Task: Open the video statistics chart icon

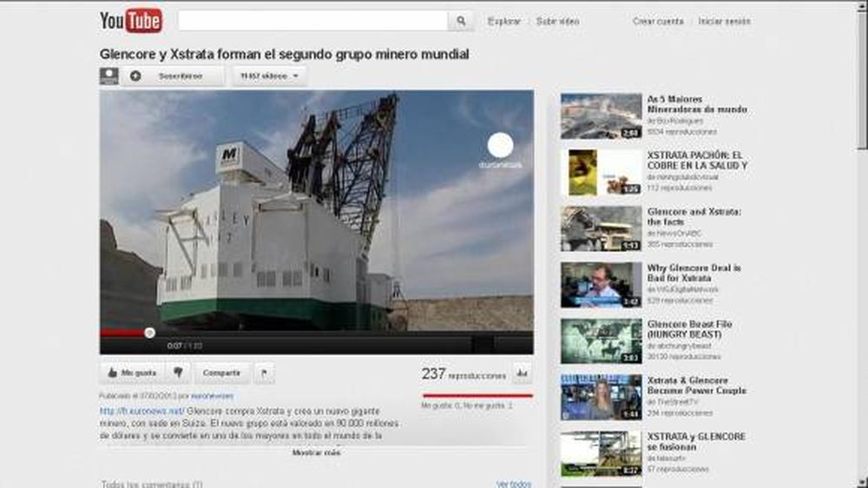Action: click(522, 373)
